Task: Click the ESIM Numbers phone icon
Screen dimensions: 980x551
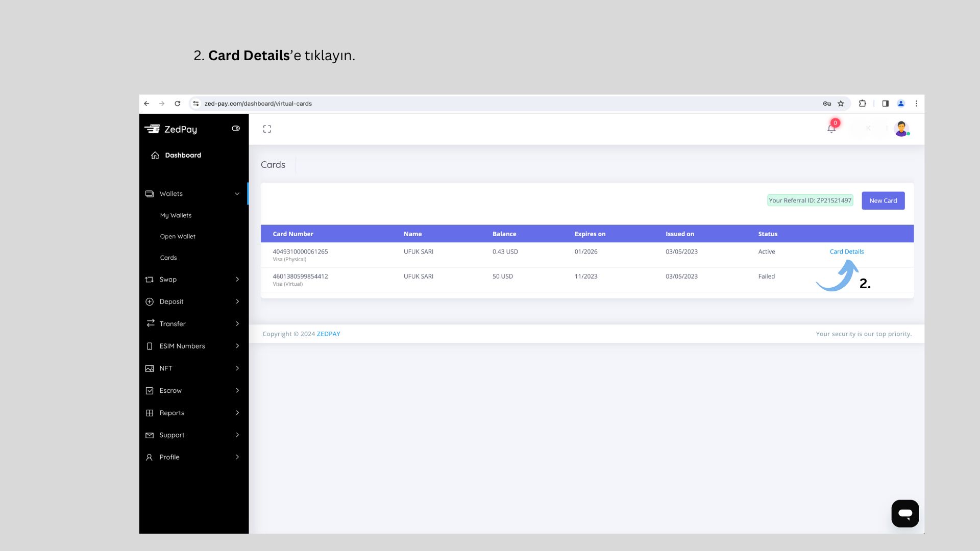Action: pyautogui.click(x=150, y=346)
